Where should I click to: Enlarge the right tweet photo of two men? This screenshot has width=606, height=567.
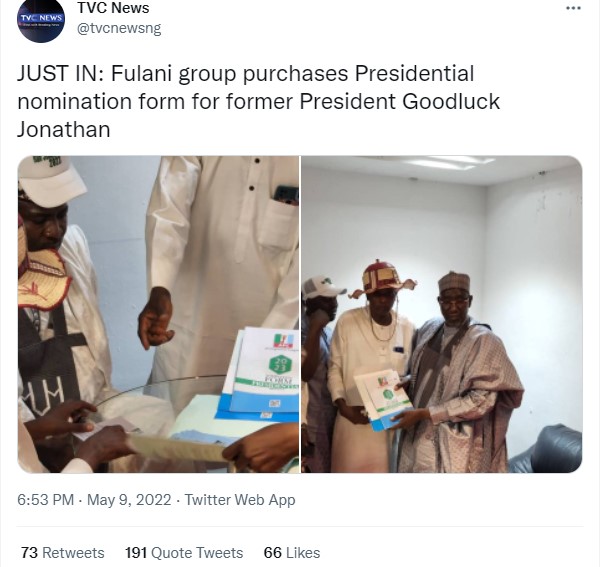441,314
